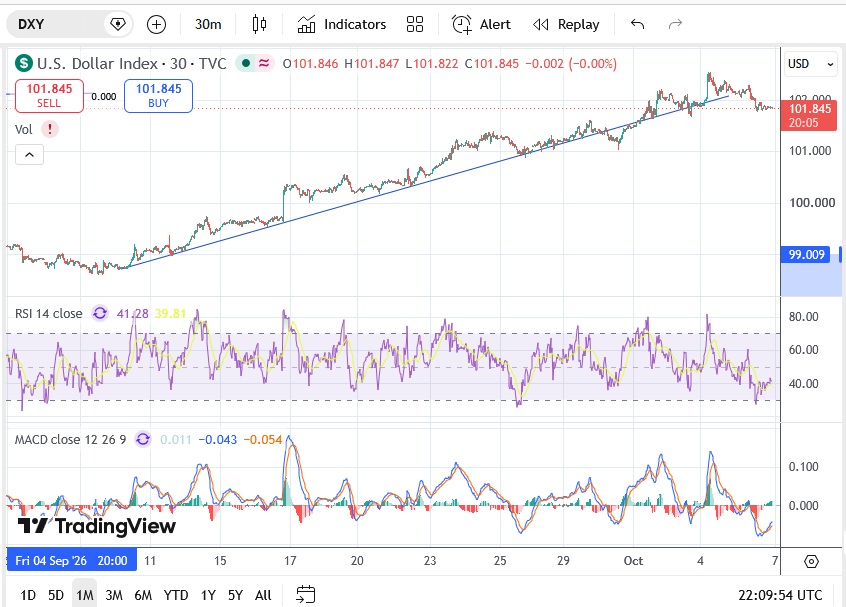846x607 pixels.
Task: Select the YTD time range
Action: pos(176,595)
